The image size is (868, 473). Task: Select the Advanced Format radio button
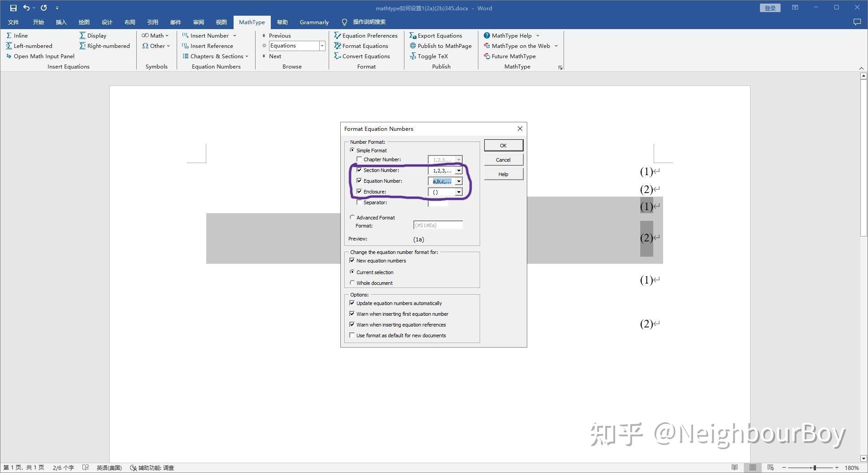(352, 217)
